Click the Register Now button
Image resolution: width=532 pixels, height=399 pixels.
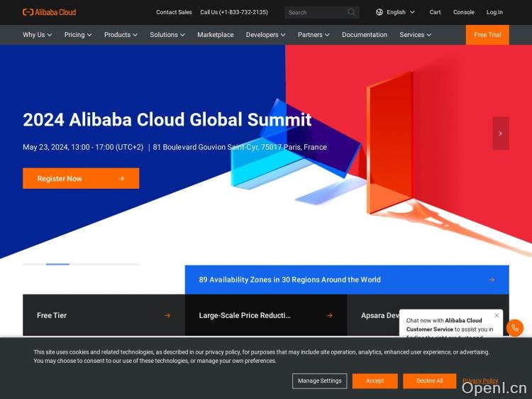coord(81,178)
